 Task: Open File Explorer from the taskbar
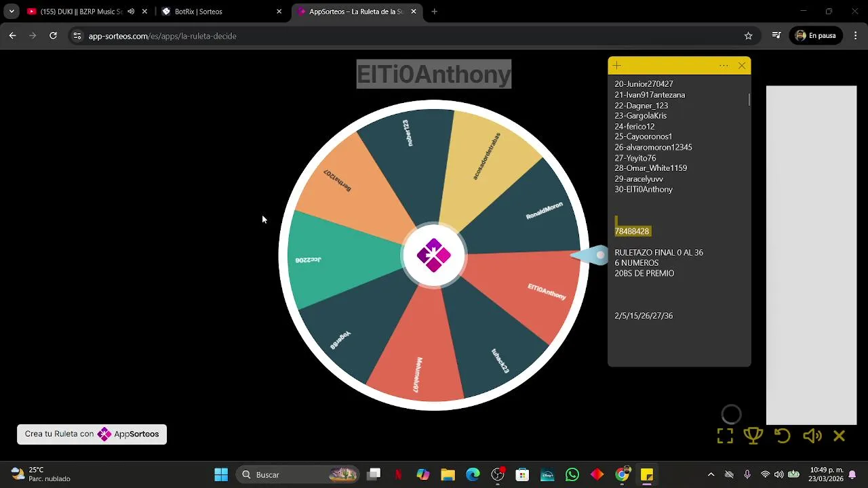[448, 474]
